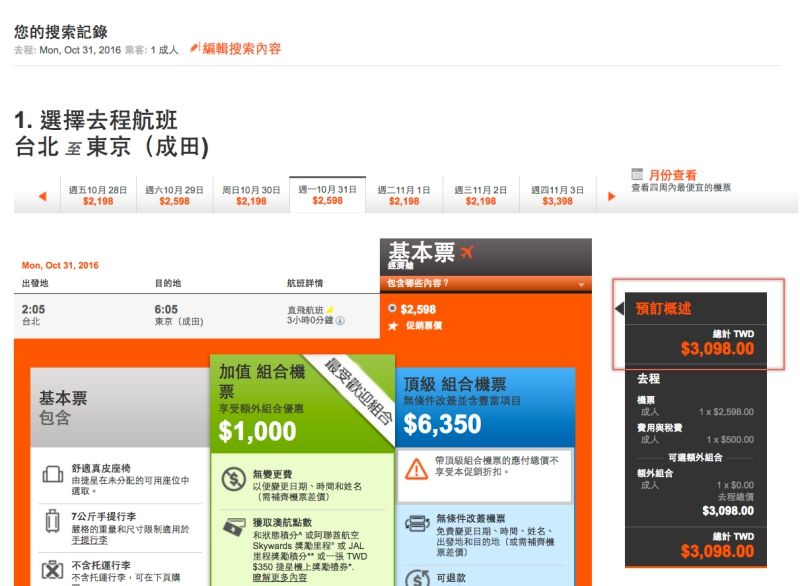
Task: Select the 週六10月29日 date tab
Action: [x=174, y=195]
